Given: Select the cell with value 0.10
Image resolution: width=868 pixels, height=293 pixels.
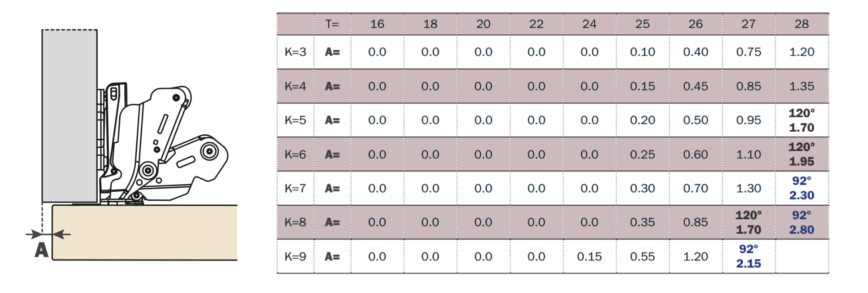Looking at the screenshot, I should tap(642, 52).
